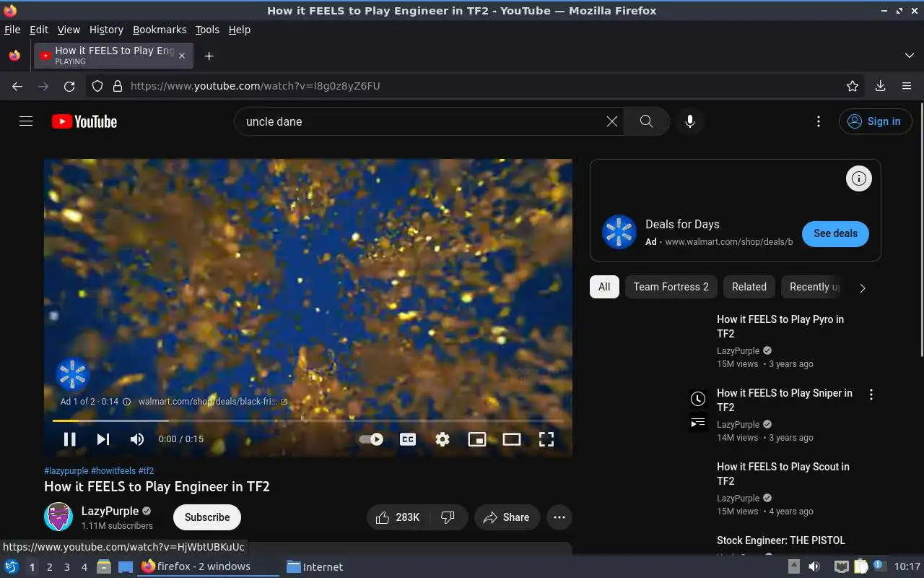The width and height of the screenshot is (924, 578).
Task: Show site information padlock
Action: click(x=118, y=86)
